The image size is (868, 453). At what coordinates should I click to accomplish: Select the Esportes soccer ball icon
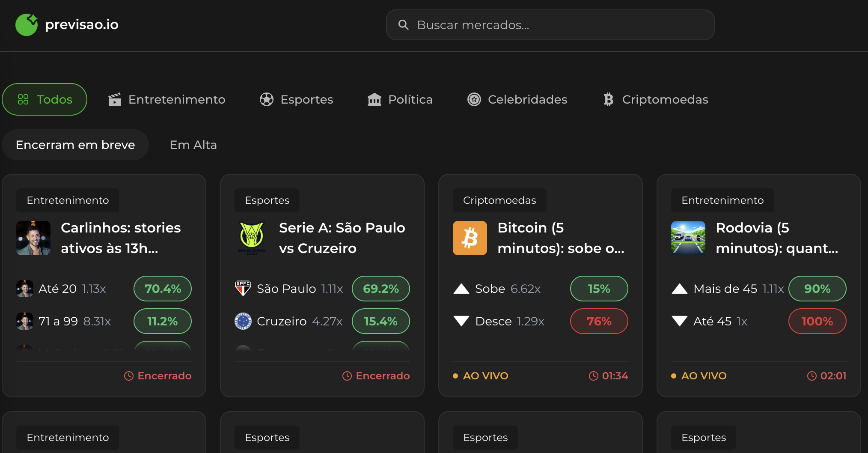(267, 99)
